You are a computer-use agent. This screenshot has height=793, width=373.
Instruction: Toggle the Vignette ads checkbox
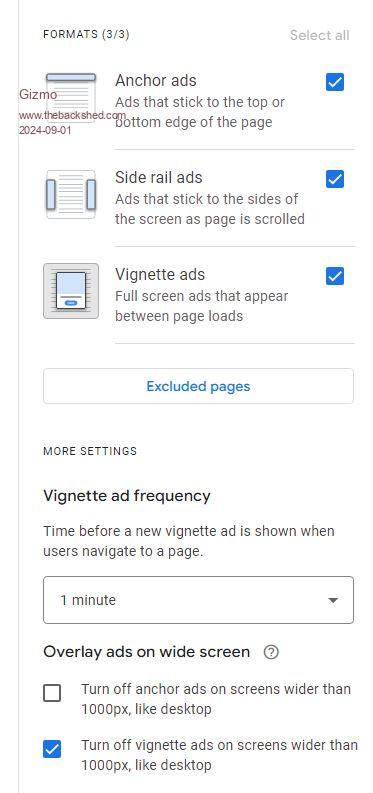click(335, 276)
